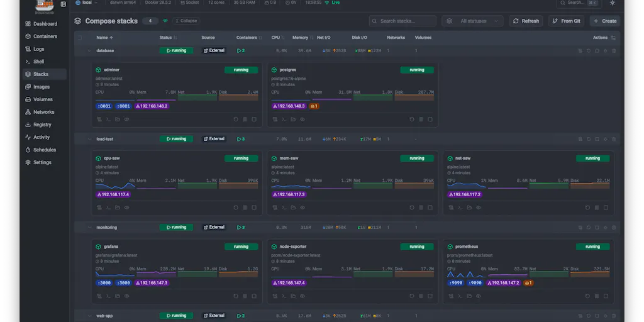The width and height of the screenshot is (644, 322).
Task: Open Volumes in sidebar
Action: click(x=45, y=99)
